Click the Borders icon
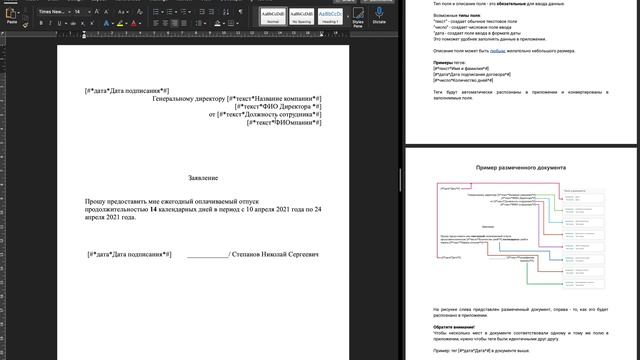The width and height of the screenshot is (640, 360). coord(231,24)
